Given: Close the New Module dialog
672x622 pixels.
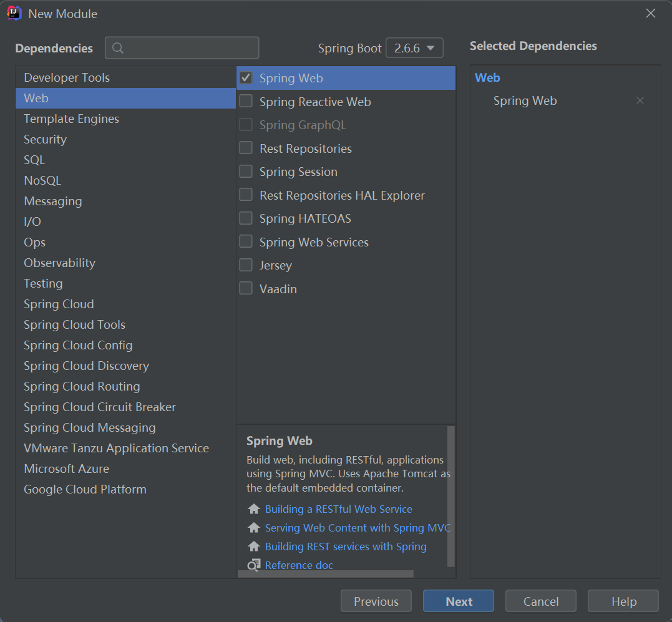Looking at the screenshot, I should click(651, 13).
